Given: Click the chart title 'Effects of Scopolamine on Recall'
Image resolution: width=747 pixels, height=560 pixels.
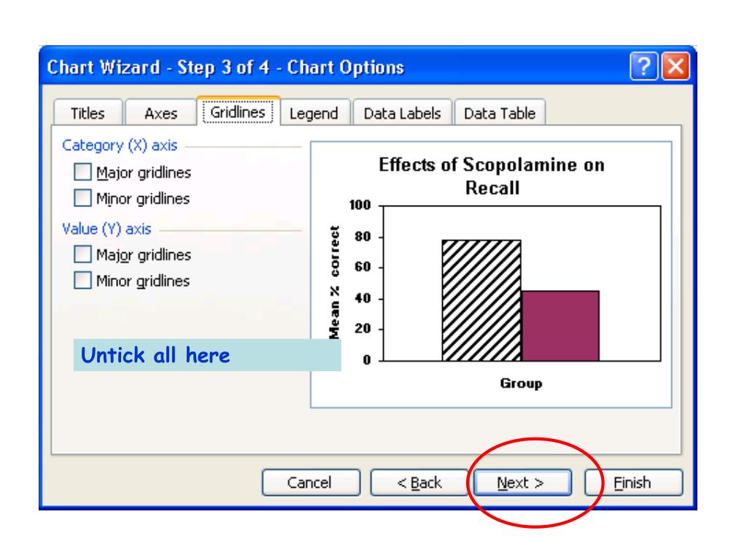Looking at the screenshot, I should (x=492, y=176).
